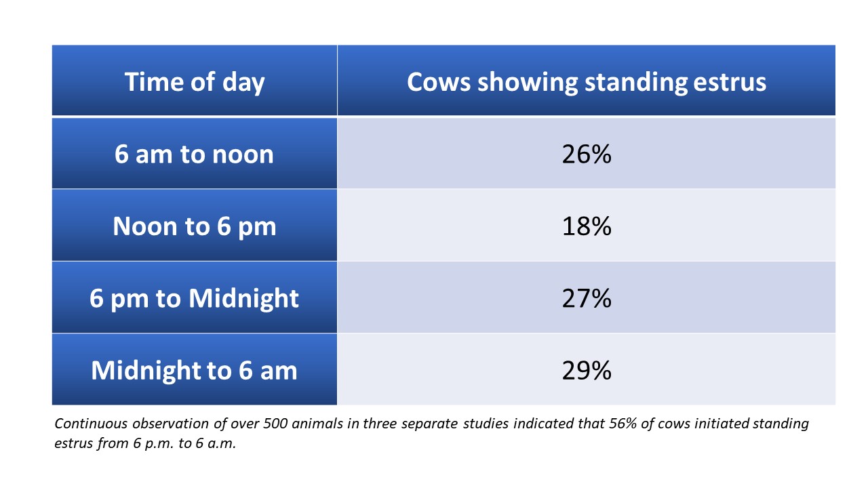Image resolution: width=868 pixels, height=488 pixels.
Task: Click the '6 am to noon' row label
Action: [195, 153]
